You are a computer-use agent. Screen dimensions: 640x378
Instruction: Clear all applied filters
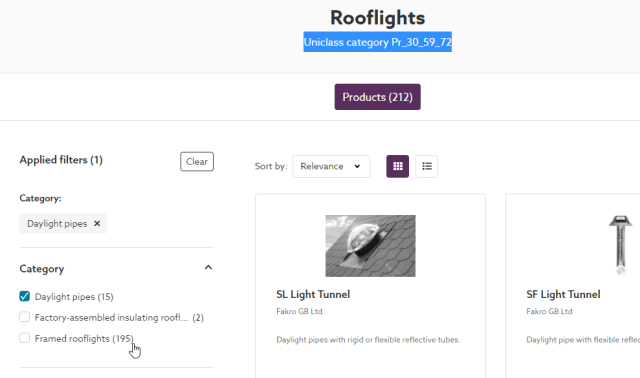197,162
